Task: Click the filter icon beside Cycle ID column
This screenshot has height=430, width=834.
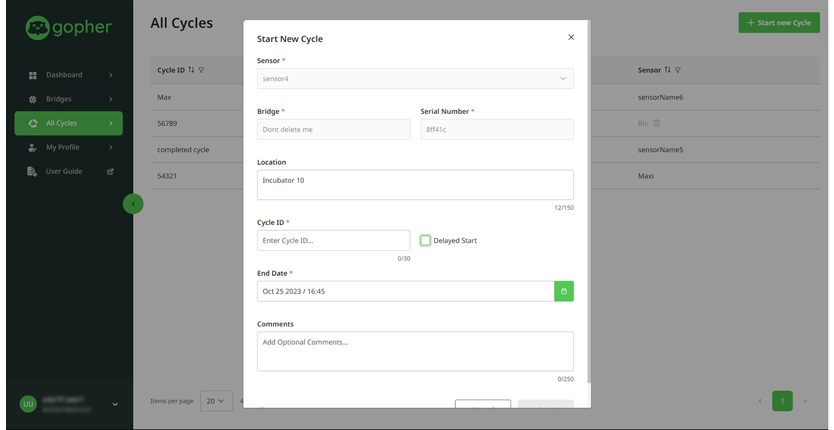Action: click(202, 70)
